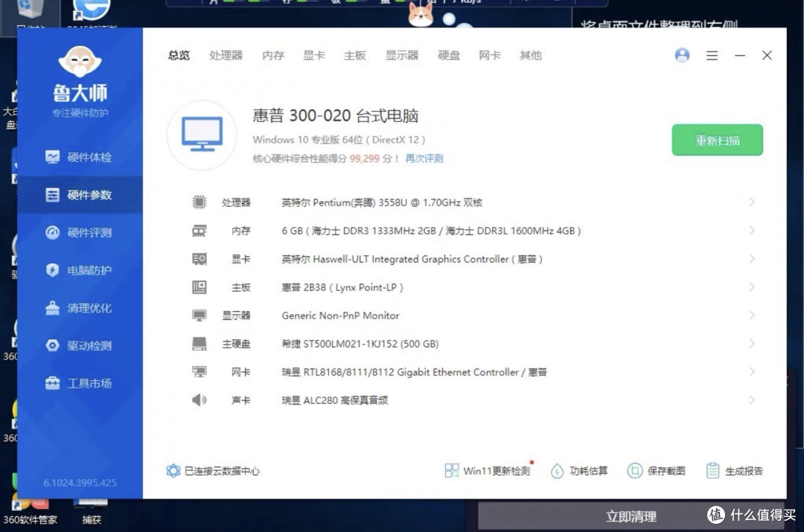Image resolution: width=804 pixels, height=532 pixels.
Task: Click Generic Non-PnP Monitor text
Action: pyautogui.click(x=340, y=315)
